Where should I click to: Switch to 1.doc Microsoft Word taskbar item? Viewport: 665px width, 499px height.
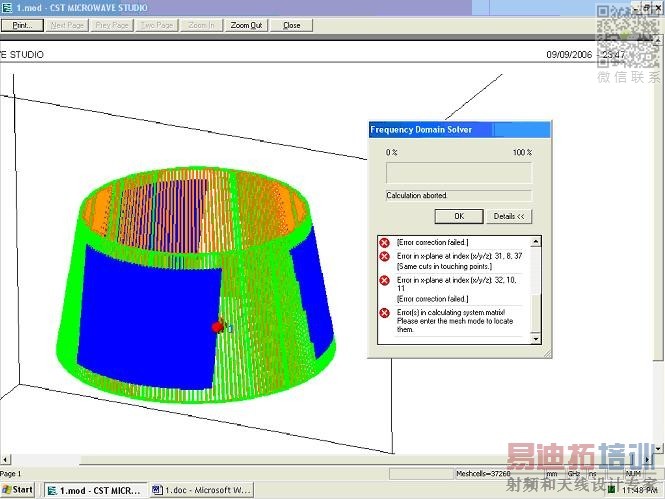202,490
